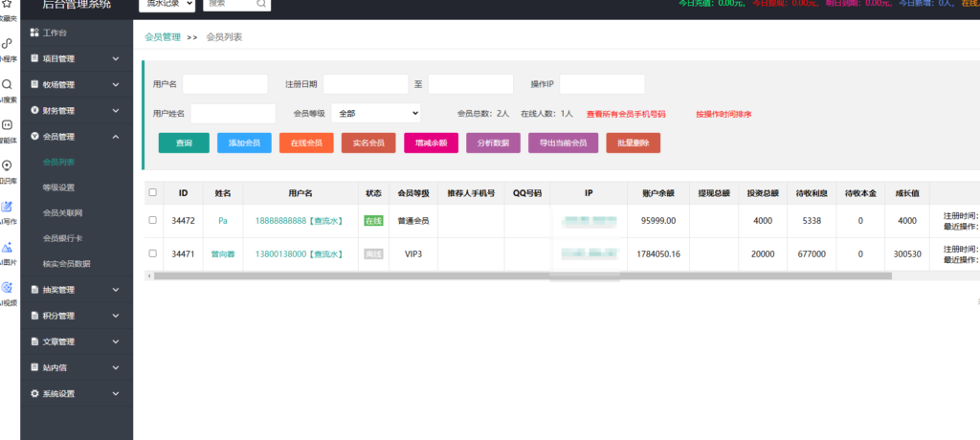Viewport: 980px width, 440px height.
Task: Click the grey 离线 status badge
Action: (373, 254)
